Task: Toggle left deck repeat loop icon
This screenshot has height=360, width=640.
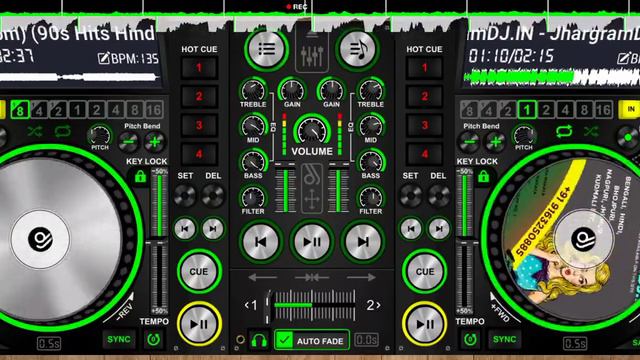Action: point(62,131)
